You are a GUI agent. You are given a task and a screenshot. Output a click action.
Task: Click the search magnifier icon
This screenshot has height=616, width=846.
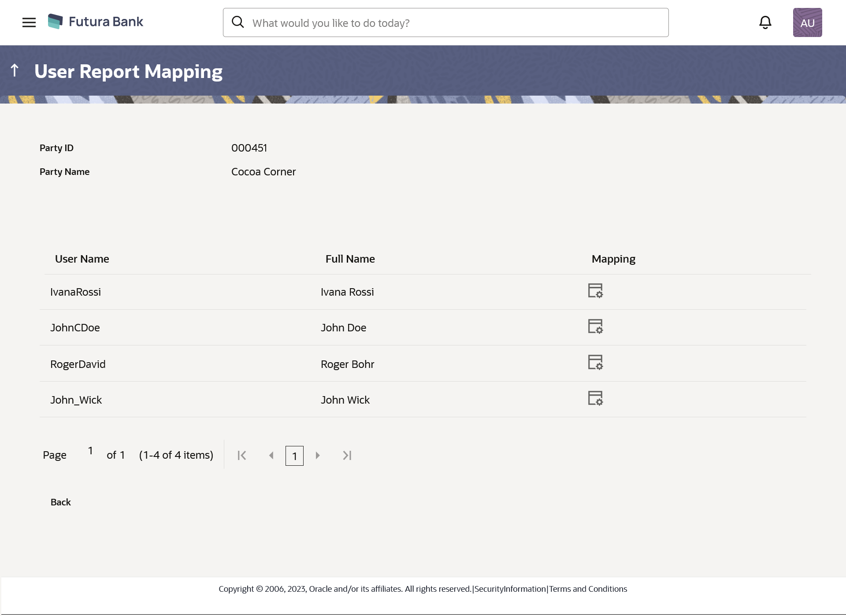click(x=238, y=22)
